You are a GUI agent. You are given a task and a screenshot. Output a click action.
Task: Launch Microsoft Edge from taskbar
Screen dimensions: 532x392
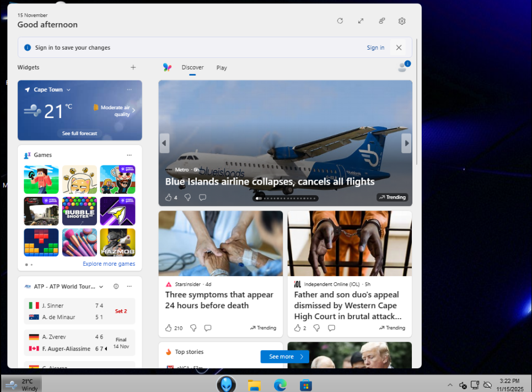[x=280, y=385]
